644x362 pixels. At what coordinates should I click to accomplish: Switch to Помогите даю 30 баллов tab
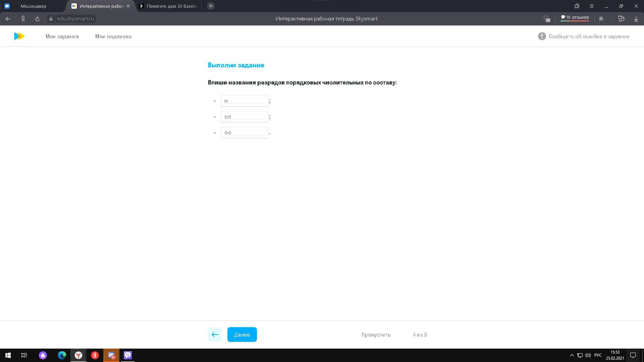(x=171, y=6)
